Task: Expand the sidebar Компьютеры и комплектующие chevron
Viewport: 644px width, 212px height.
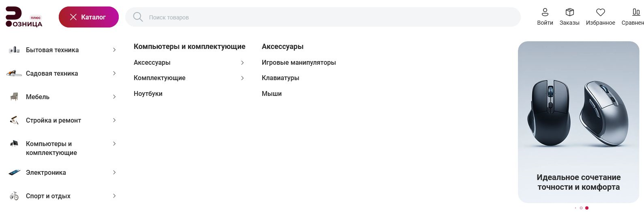Action: pos(114,144)
